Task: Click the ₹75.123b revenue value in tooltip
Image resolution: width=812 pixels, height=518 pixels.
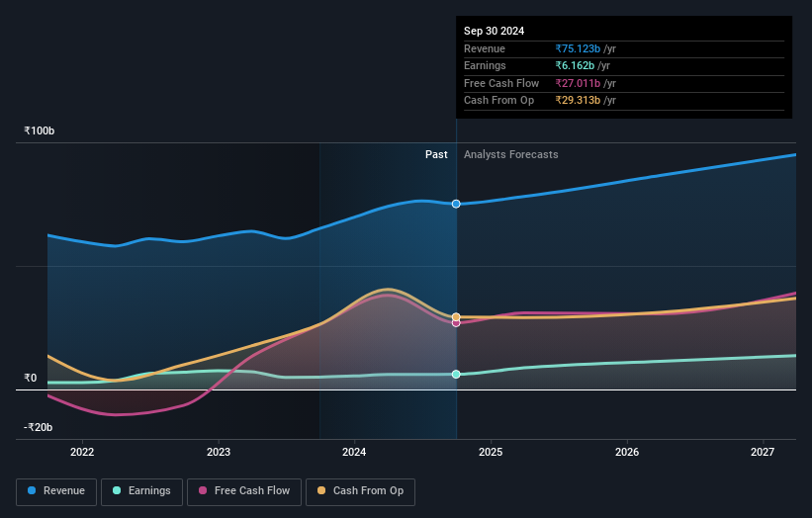Action: [x=578, y=48]
